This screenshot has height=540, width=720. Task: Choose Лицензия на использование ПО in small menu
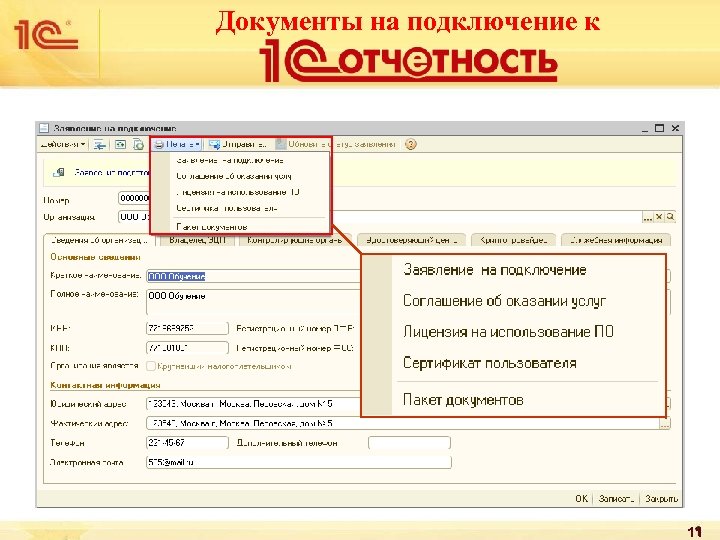point(238,192)
